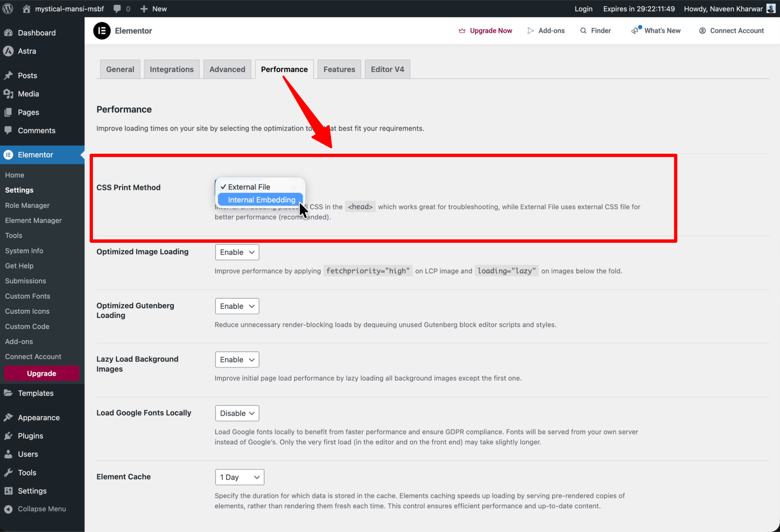Click the comments bubble icon in admin bar

coord(117,8)
